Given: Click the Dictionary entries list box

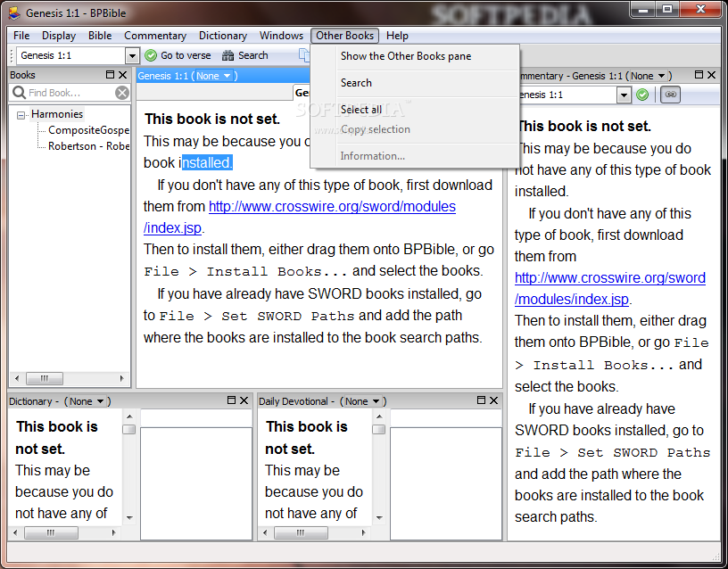Looking at the screenshot, I should (196, 483).
